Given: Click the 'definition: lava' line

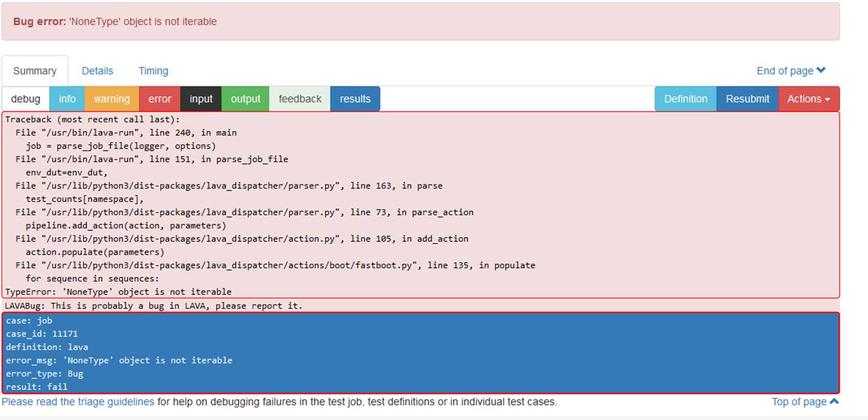Looking at the screenshot, I should (47, 347).
